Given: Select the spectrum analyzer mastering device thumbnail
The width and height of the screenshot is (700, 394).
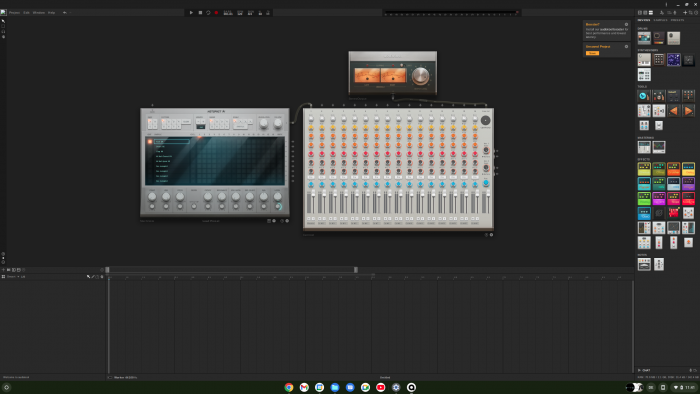Looking at the screenshot, I should point(659,147).
